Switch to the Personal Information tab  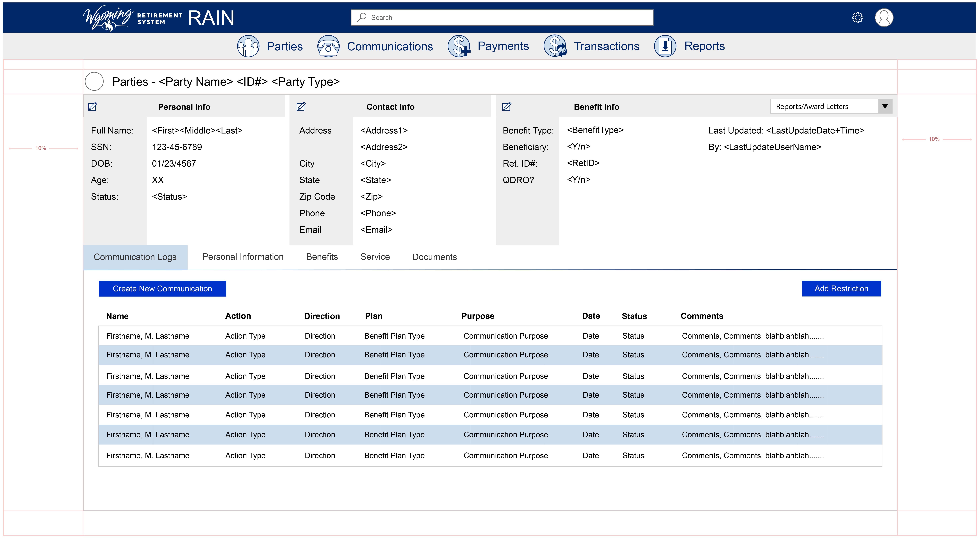pyautogui.click(x=243, y=257)
